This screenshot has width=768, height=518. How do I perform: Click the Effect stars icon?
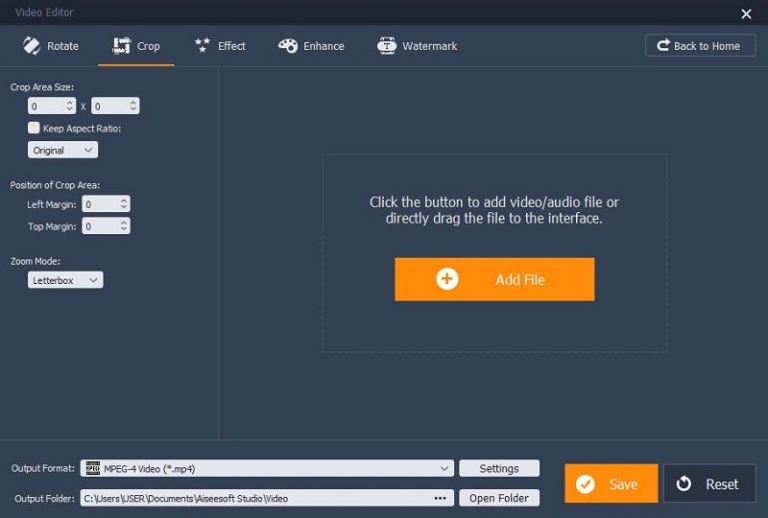(202, 46)
